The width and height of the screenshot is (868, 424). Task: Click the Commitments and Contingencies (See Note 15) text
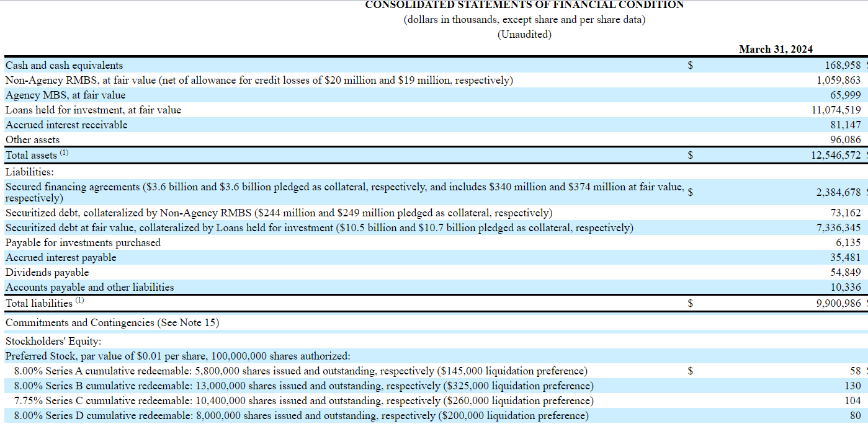[112, 322]
